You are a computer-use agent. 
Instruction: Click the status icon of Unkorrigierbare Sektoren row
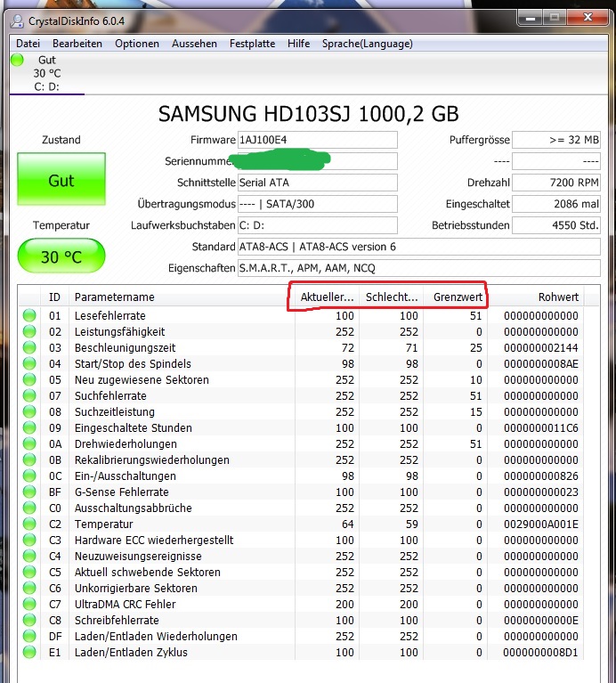29,588
